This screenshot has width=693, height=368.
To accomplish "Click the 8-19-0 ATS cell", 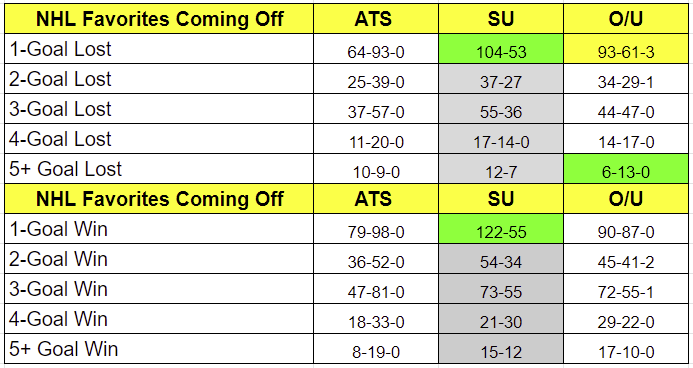I will 376,349.
